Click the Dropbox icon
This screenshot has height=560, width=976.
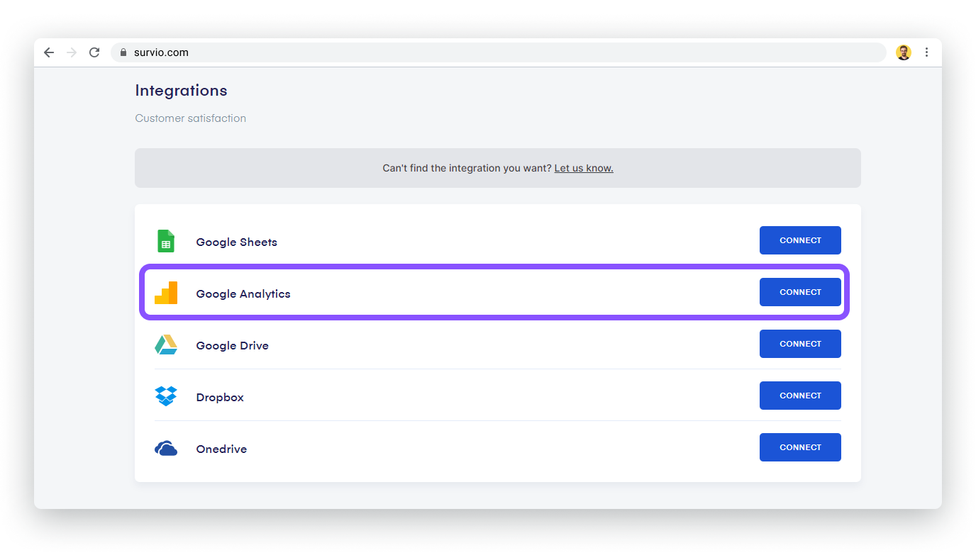166,396
